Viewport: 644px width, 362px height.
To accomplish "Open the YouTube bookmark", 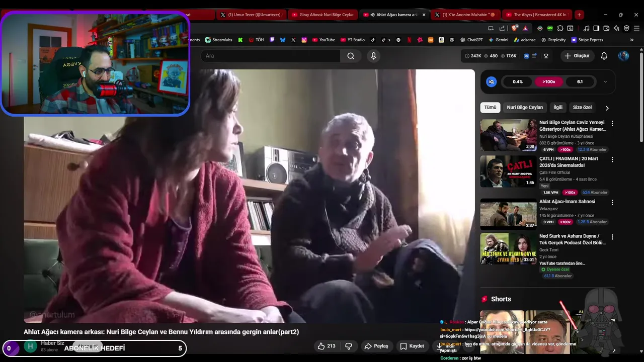I will click(324, 40).
